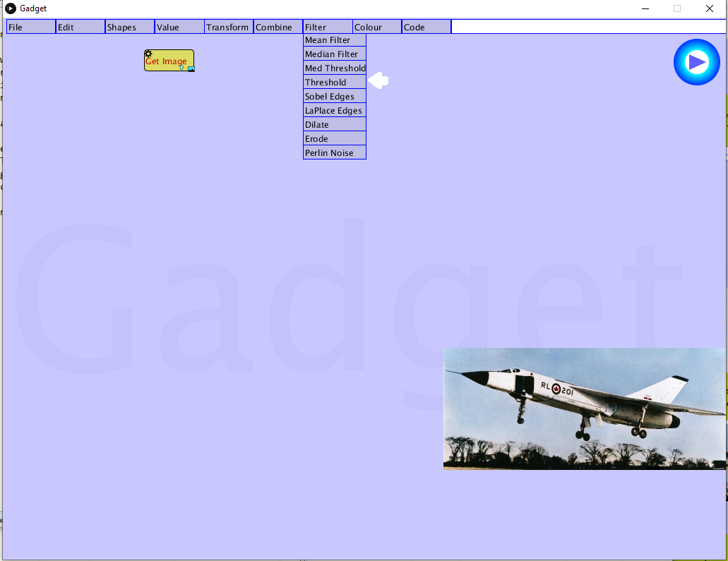Open the Code menu
Viewport: 728px width, 561px height.
pos(426,27)
